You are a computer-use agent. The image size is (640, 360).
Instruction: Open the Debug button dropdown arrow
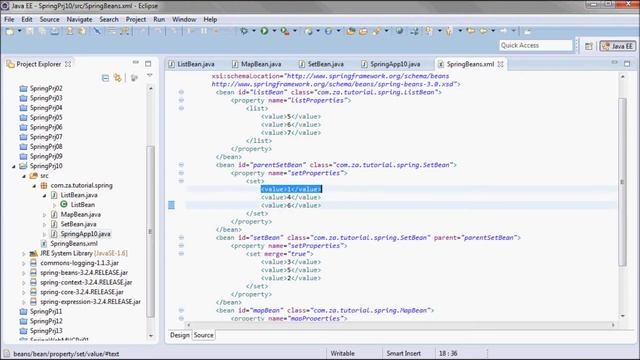click(253, 31)
